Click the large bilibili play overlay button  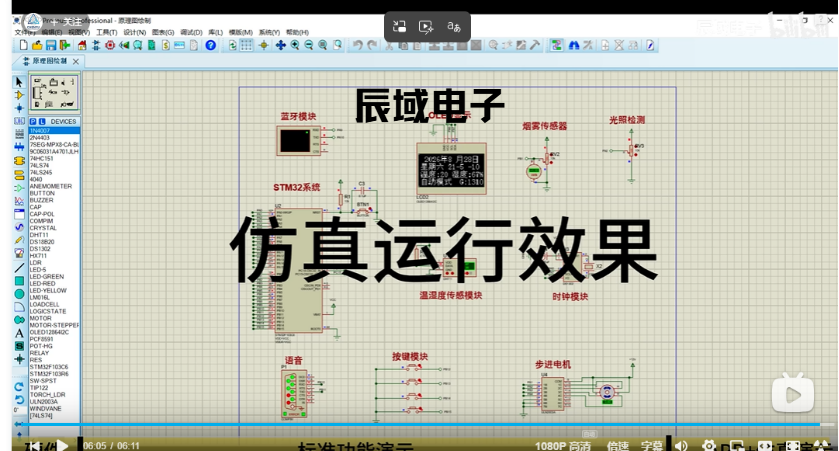pyautogui.click(x=792, y=394)
